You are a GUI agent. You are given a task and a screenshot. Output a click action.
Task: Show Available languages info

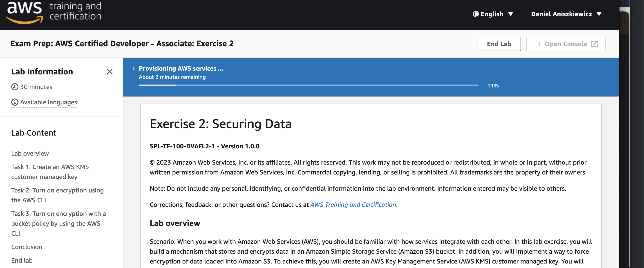coord(49,102)
